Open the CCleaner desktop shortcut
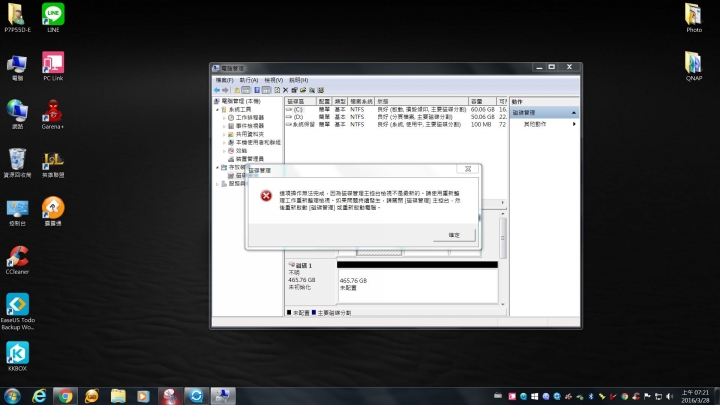This screenshot has width=720, height=405. [x=17, y=260]
